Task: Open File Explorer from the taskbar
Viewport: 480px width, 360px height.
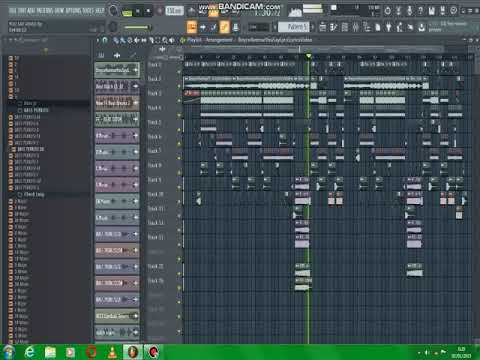Action: click(50, 352)
